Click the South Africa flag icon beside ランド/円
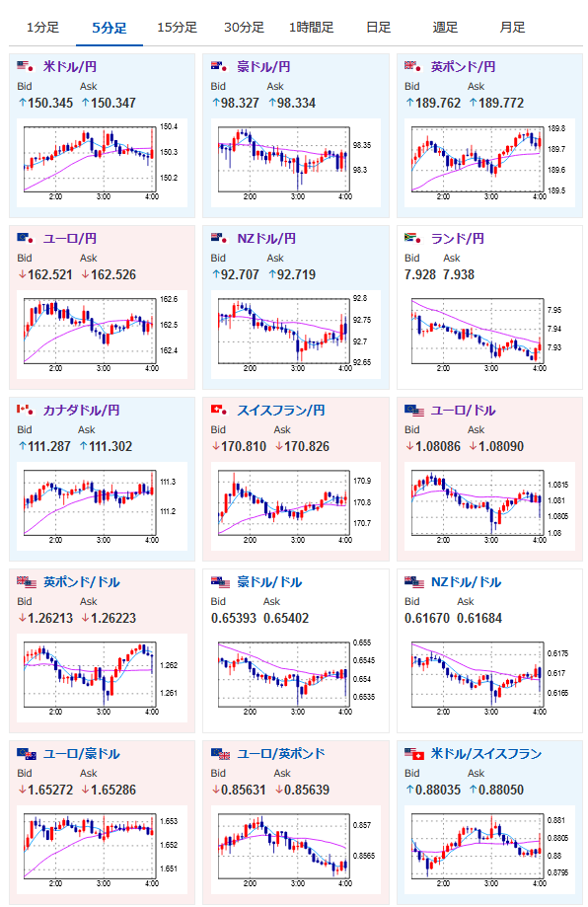588x907 pixels. tap(412, 238)
